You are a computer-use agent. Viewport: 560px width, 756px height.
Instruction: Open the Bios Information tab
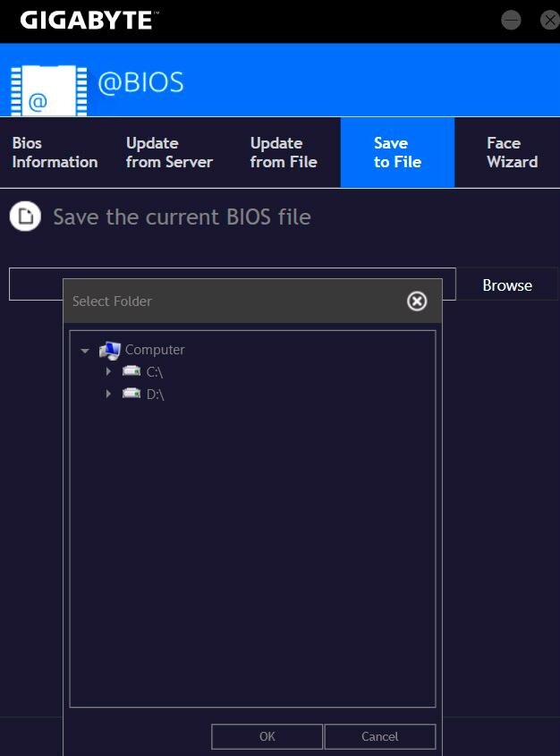point(55,152)
